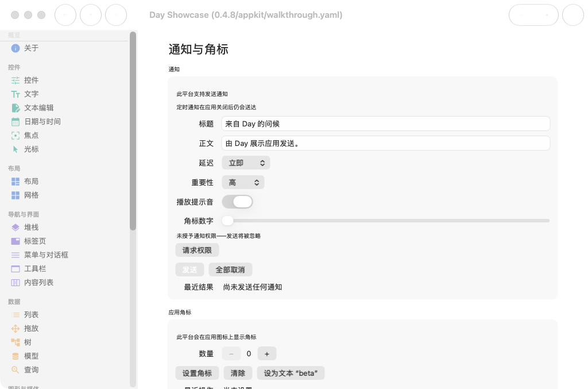The height and width of the screenshot is (389, 588).
Task: Click 设为文本 "beta" button
Action: pos(291,373)
